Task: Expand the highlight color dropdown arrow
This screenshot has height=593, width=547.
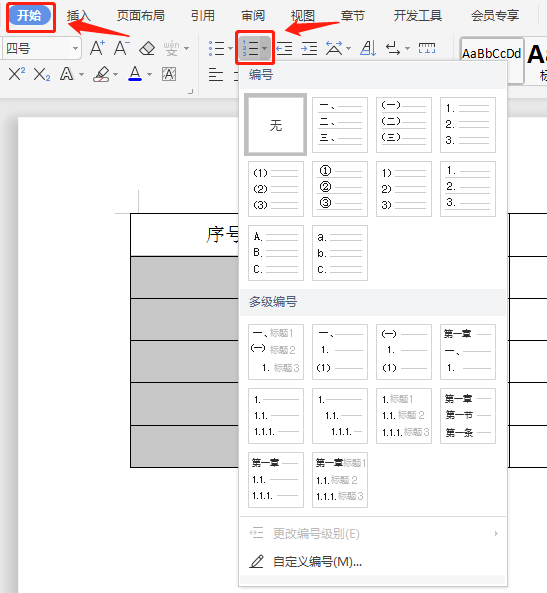Action: 115,74
